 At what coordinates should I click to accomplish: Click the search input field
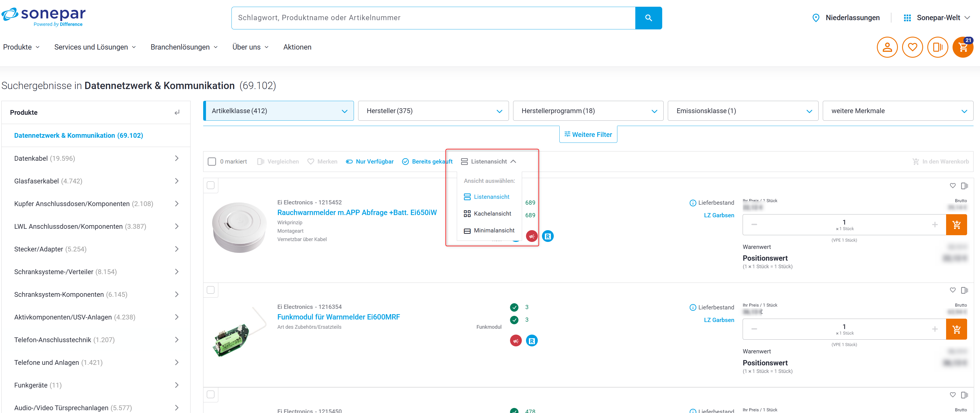[x=433, y=18]
